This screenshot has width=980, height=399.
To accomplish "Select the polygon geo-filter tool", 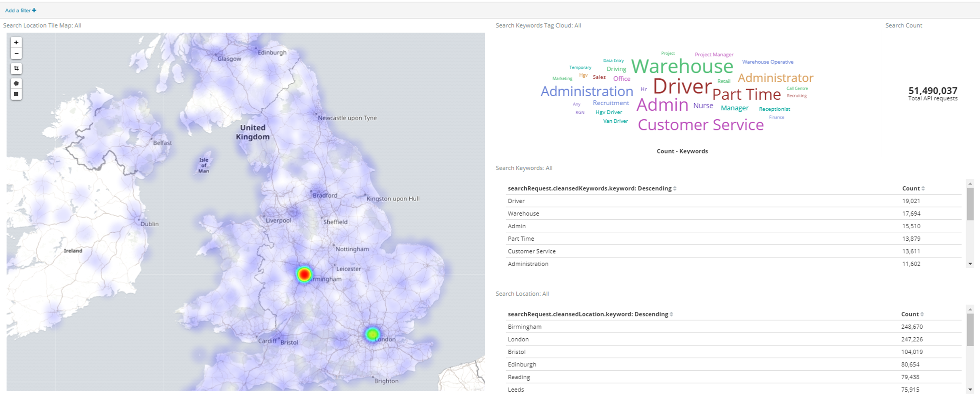I will tap(16, 83).
